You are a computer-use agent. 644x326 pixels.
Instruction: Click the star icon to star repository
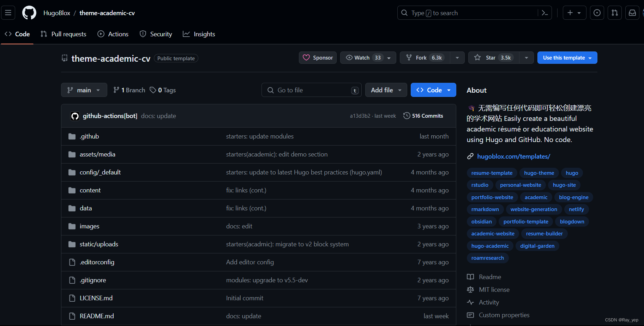tap(477, 57)
